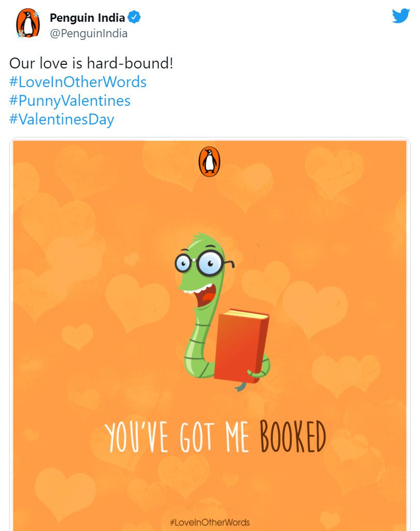Viewport: 420px width, 531px height.
Task: Click the green bookmark ribbon under the book
Action: (x=240, y=386)
